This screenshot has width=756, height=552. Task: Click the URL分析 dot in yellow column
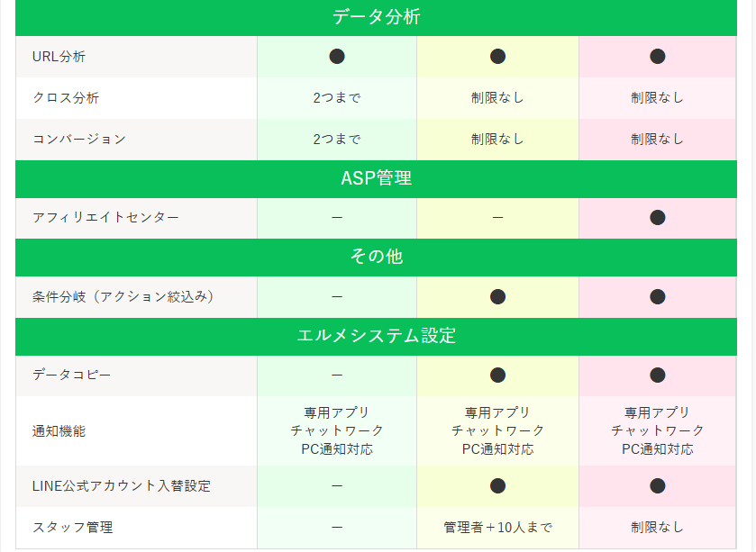[497, 57]
